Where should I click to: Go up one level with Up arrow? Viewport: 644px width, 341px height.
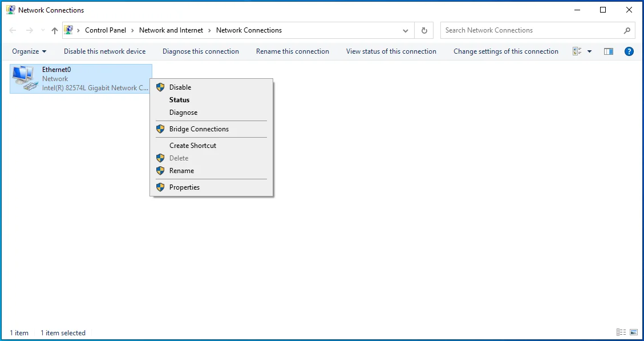pyautogui.click(x=55, y=30)
